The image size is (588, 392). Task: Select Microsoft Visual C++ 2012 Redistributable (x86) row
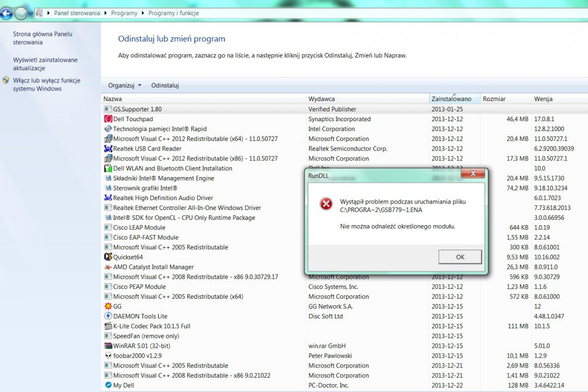(x=344, y=158)
